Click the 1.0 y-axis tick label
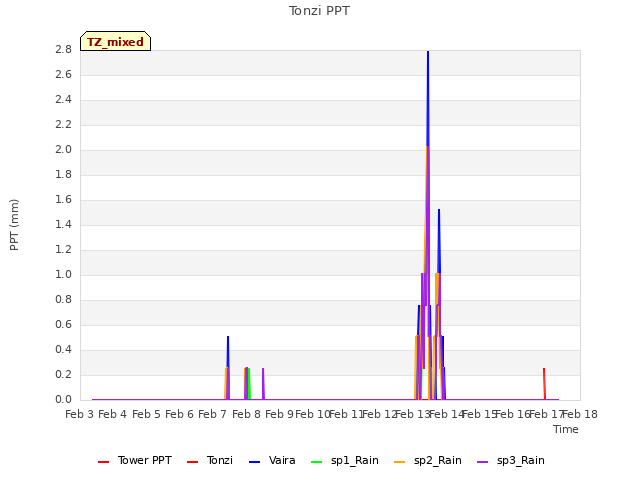This screenshot has width=640, height=480. (63, 274)
